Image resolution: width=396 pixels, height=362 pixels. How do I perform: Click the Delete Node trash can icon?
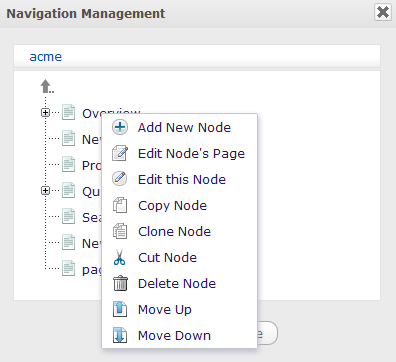[x=120, y=283]
